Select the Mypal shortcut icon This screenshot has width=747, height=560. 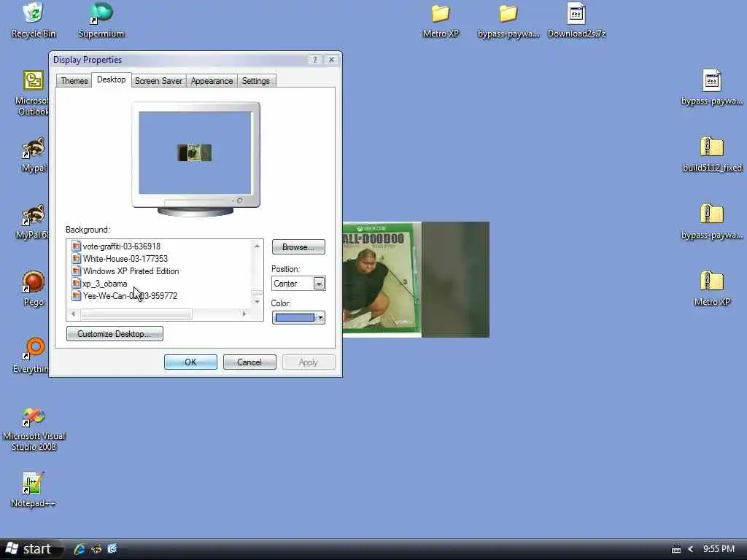(34, 155)
